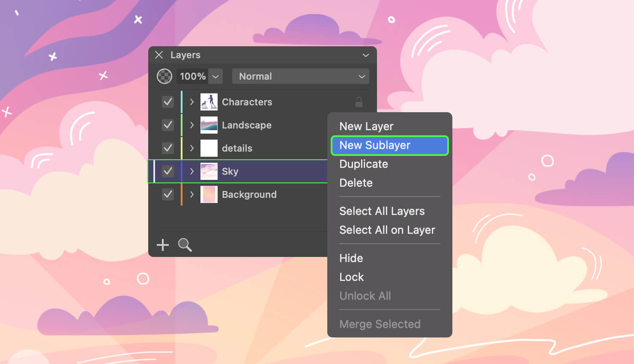Expand the Sky layer
The width and height of the screenshot is (634, 364).
click(192, 171)
